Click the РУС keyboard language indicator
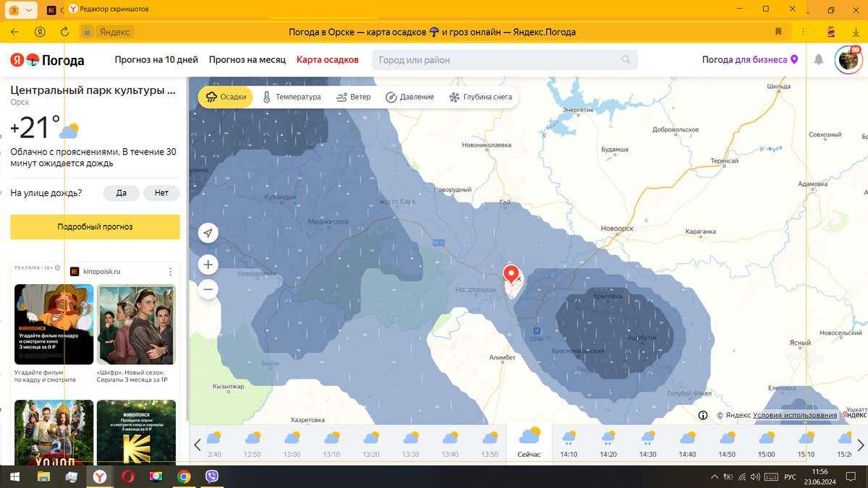868x488 pixels. tap(791, 477)
